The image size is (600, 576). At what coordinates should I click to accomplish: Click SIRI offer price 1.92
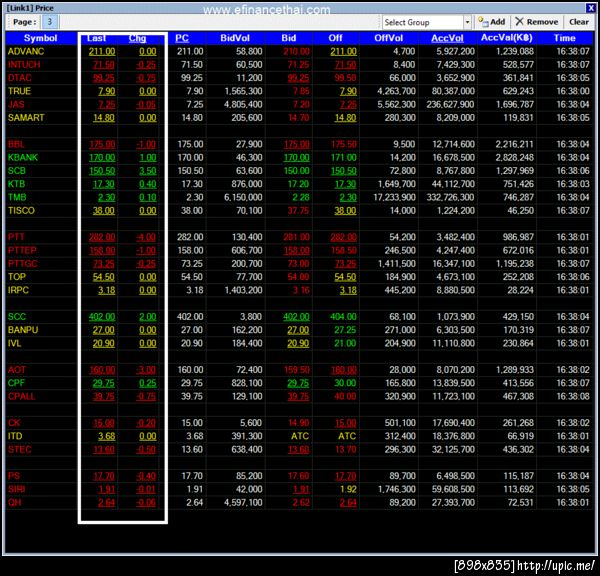pyautogui.click(x=348, y=489)
